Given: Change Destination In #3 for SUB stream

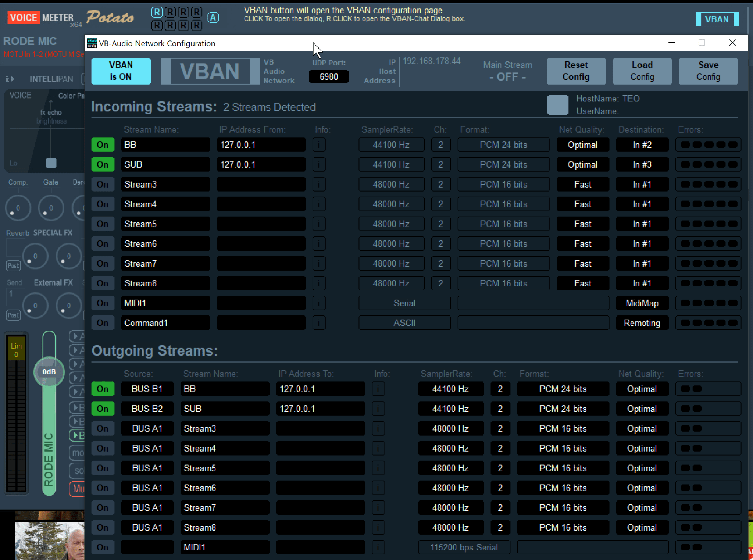Looking at the screenshot, I should pyautogui.click(x=642, y=164).
